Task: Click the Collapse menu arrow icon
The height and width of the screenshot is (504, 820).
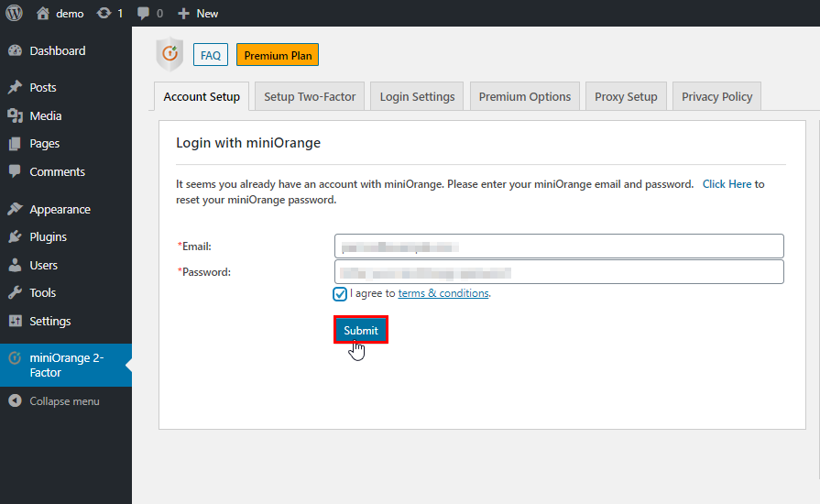Action: click(16, 401)
